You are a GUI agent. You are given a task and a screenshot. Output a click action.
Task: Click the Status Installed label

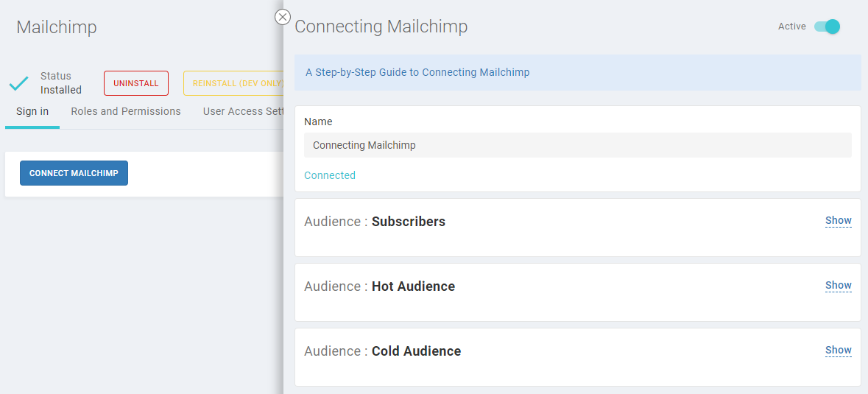[61, 83]
